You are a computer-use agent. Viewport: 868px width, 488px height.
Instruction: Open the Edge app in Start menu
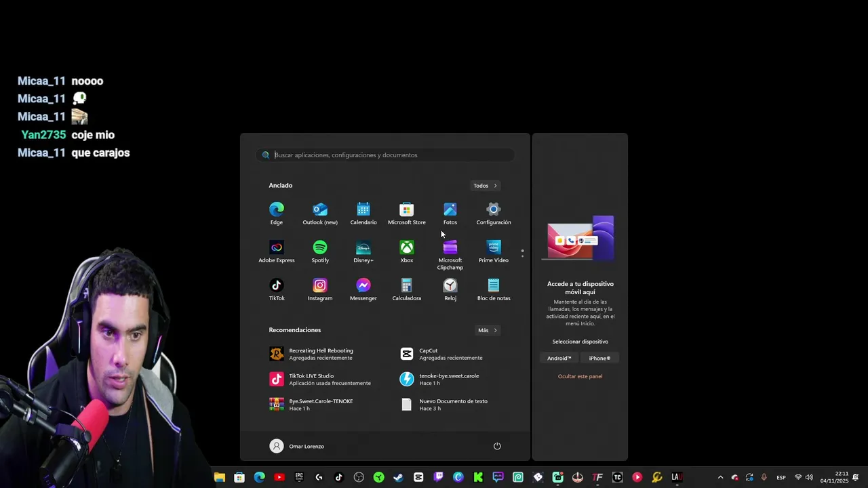point(277,213)
